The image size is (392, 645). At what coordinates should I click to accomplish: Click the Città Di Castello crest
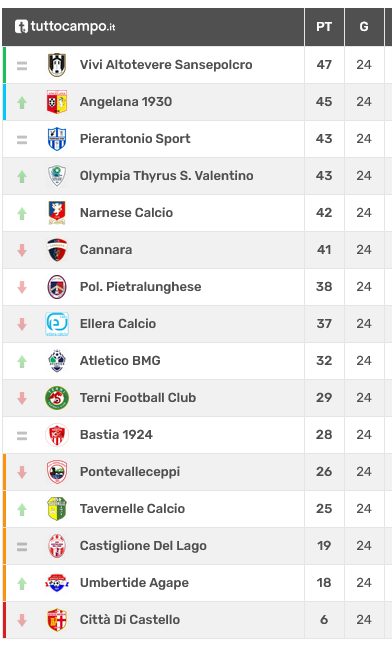point(57,620)
